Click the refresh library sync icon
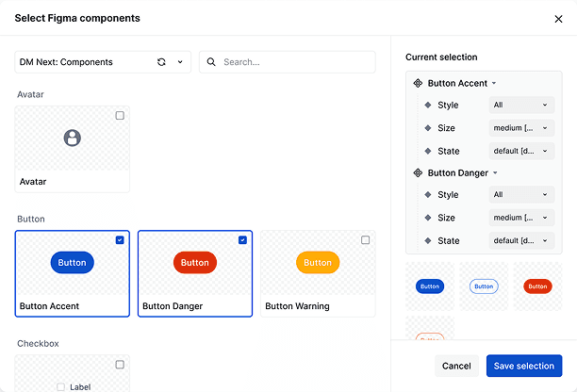 point(161,62)
